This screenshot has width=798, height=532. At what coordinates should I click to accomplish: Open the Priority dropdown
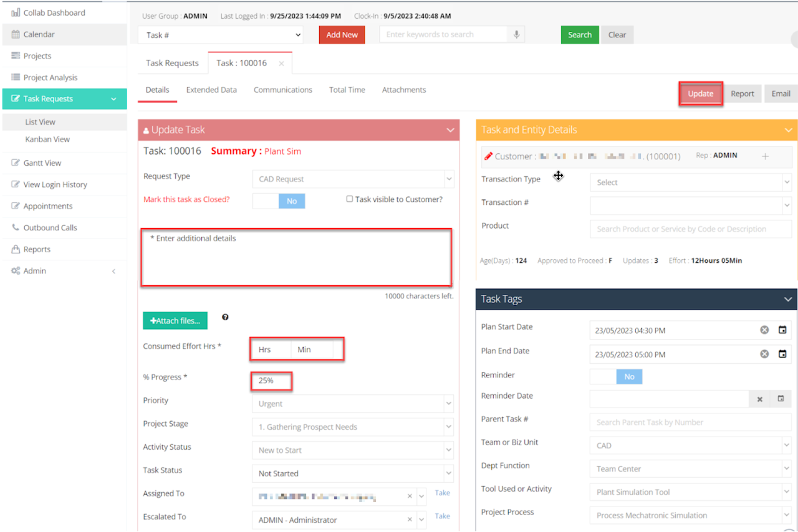(352, 404)
